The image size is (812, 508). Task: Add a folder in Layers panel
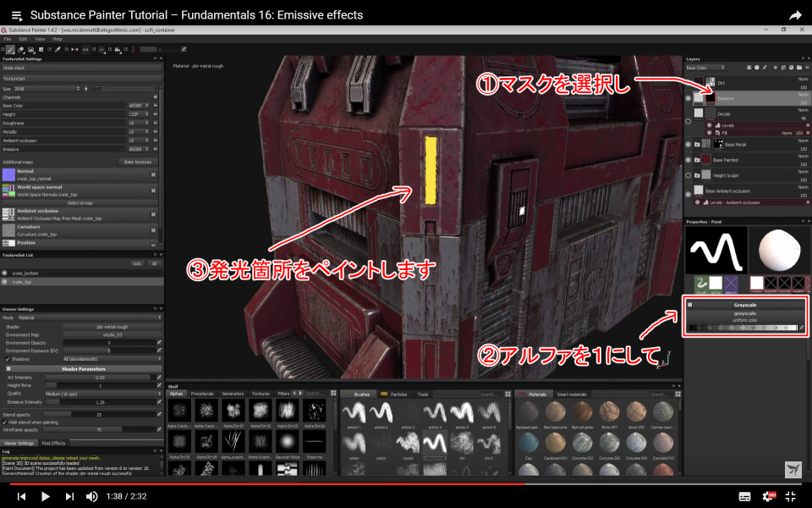[x=799, y=68]
